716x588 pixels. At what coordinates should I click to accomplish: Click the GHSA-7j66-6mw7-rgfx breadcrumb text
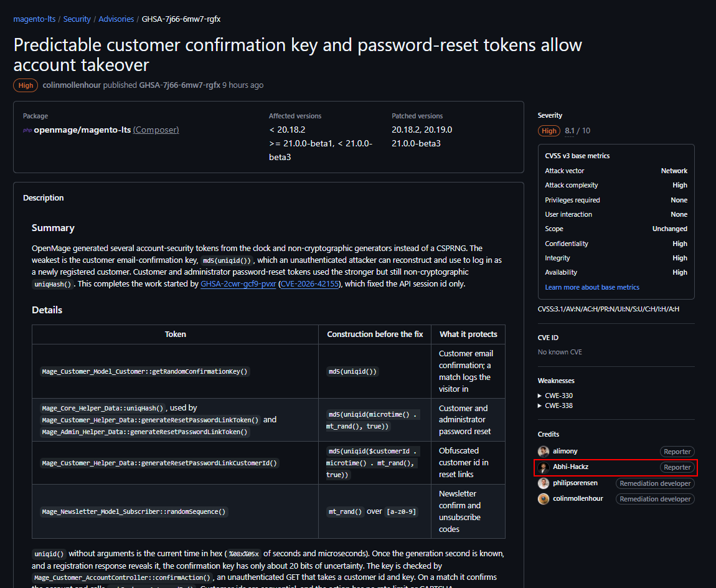coord(181,19)
